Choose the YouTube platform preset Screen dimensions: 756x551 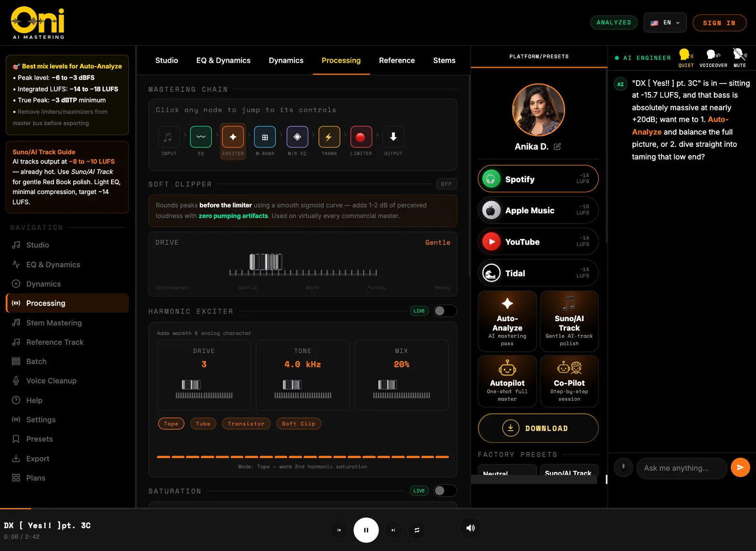click(538, 242)
